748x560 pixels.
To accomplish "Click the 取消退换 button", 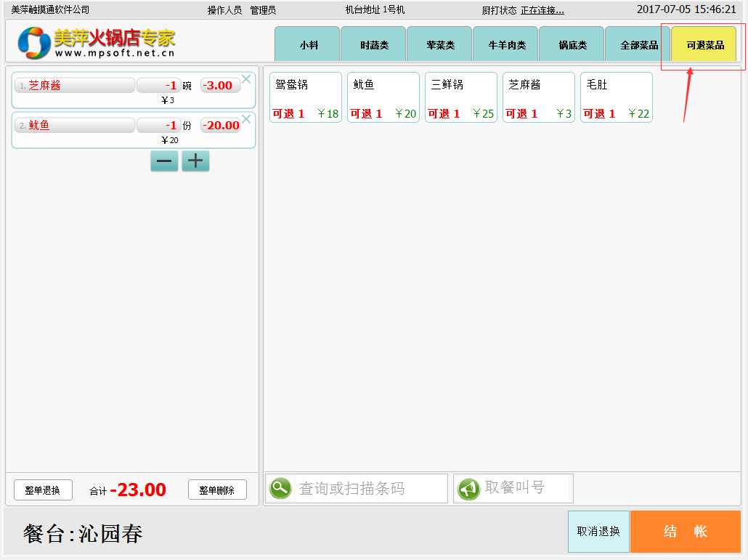I will 598,532.
